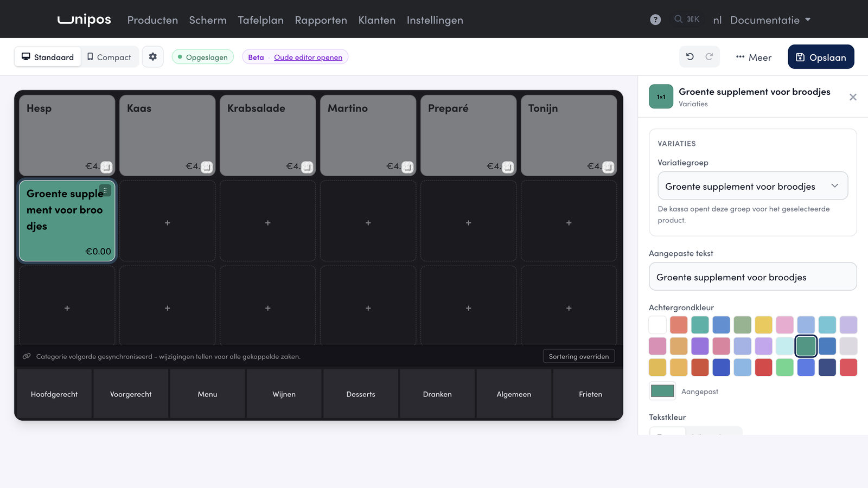Screen dimensions: 868x488
Task: Open screen settings gear icon
Action: click(153, 56)
